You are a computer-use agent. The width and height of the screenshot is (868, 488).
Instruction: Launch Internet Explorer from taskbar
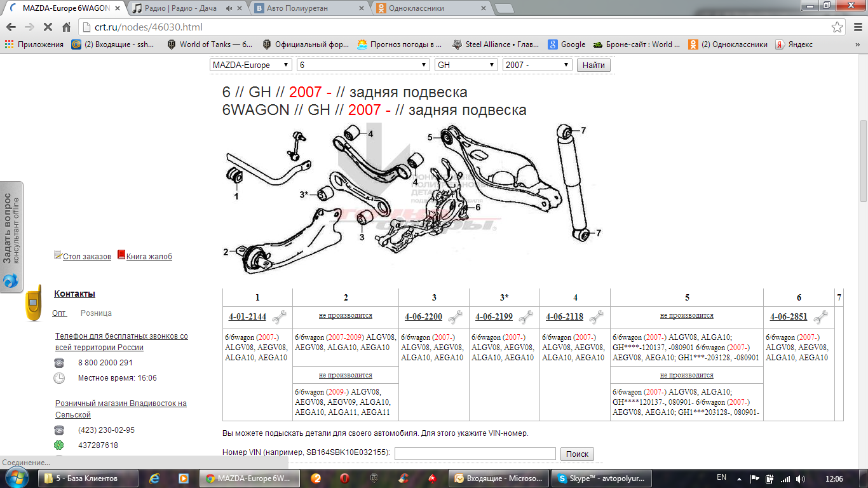155,478
